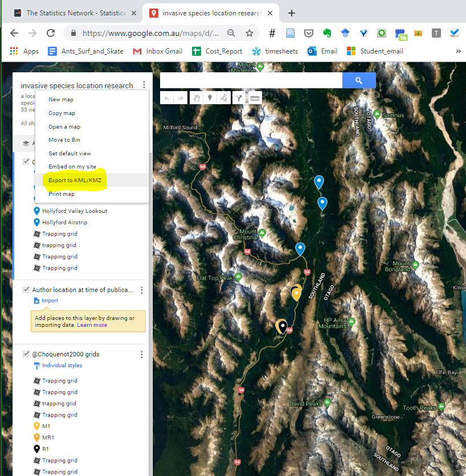Click the Undo arrow above the map
Image resolution: width=466 pixels, height=476 pixels.
pyautogui.click(x=166, y=97)
